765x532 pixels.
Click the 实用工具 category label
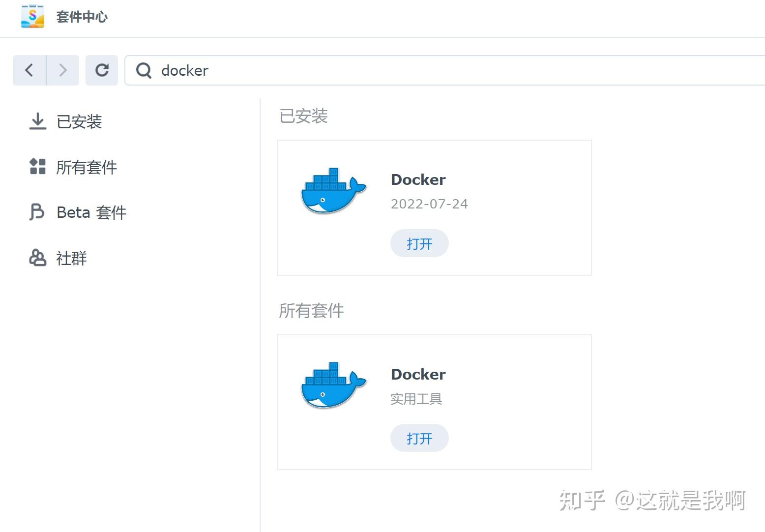416,399
